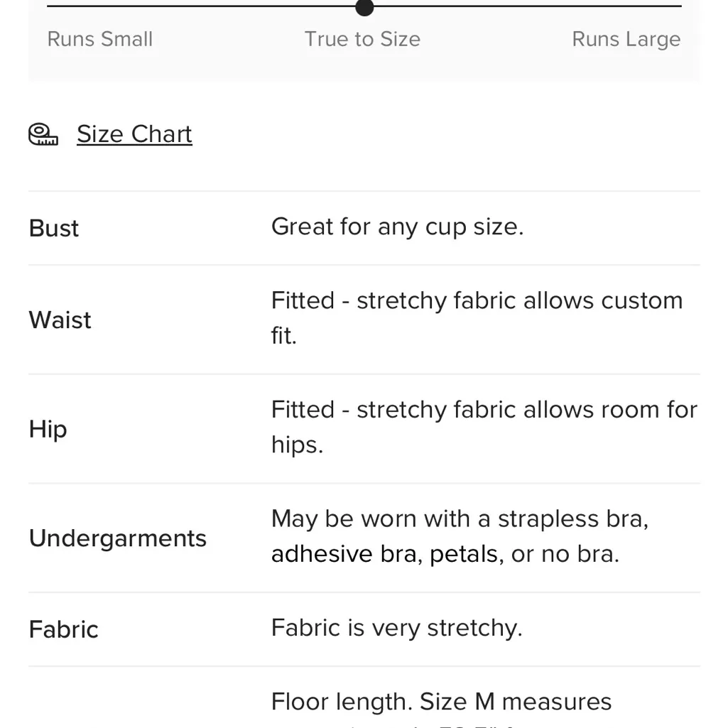Click the 'Fabric is very stretchy.' text
The width and height of the screenshot is (728, 728).
coord(396,628)
